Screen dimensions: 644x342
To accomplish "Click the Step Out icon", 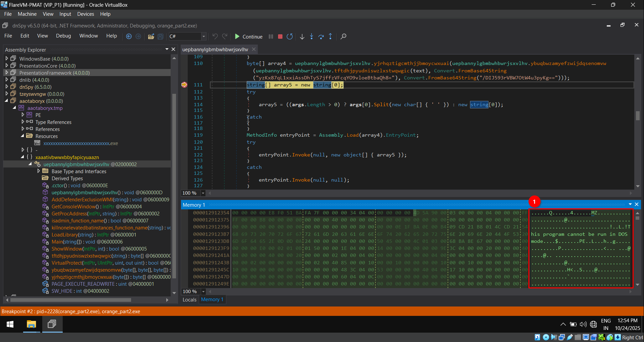I will [x=330, y=37].
